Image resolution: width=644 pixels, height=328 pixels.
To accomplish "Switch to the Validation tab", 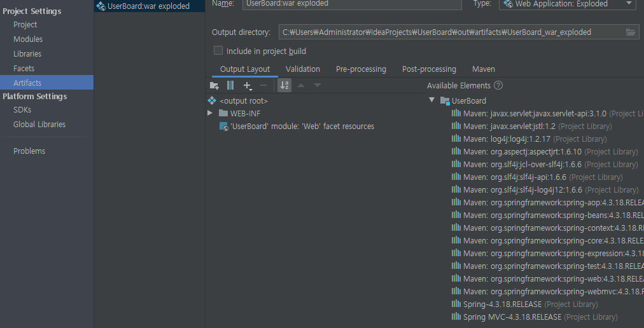I will point(303,69).
